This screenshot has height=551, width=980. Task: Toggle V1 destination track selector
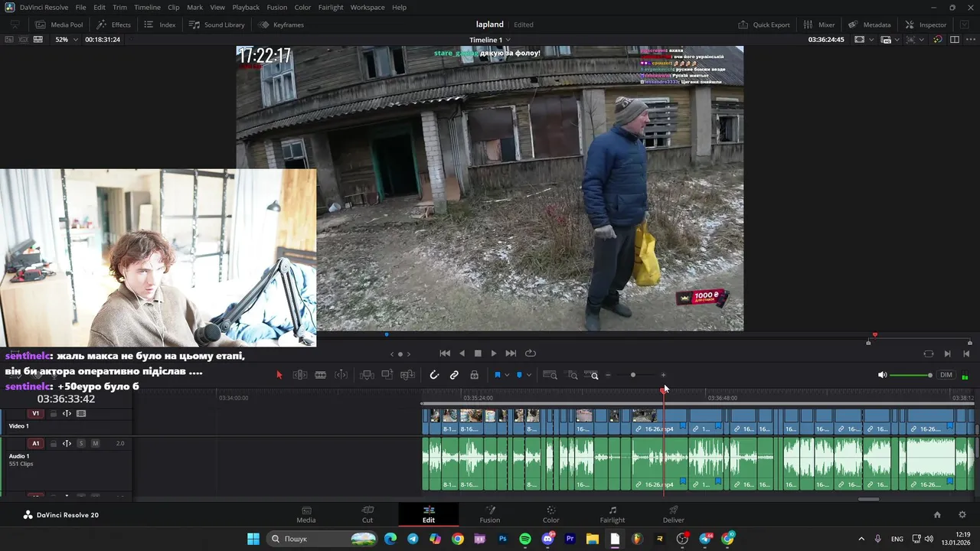click(x=35, y=413)
